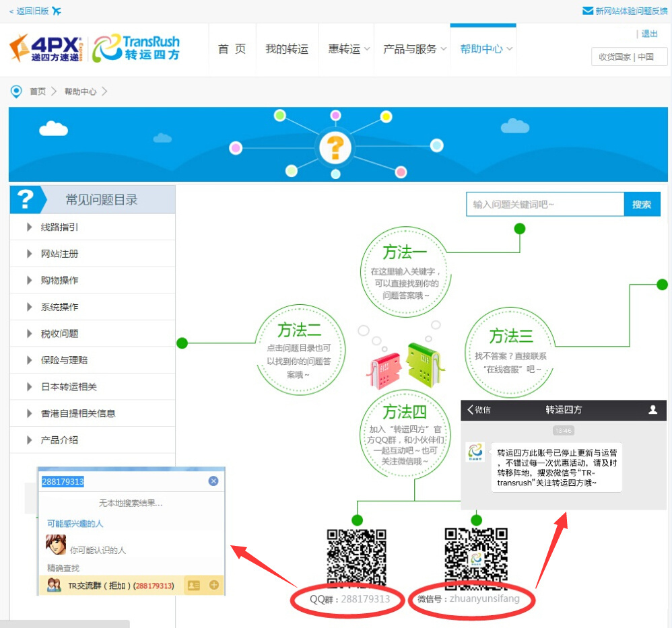Click the 帮助中心 breadcrumb link
This screenshot has width=672, height=628.
81,92
